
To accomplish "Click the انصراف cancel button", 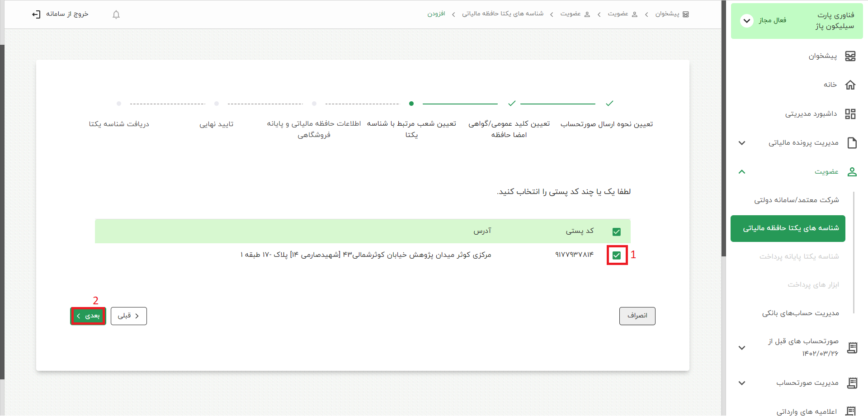I will (637, 316).
